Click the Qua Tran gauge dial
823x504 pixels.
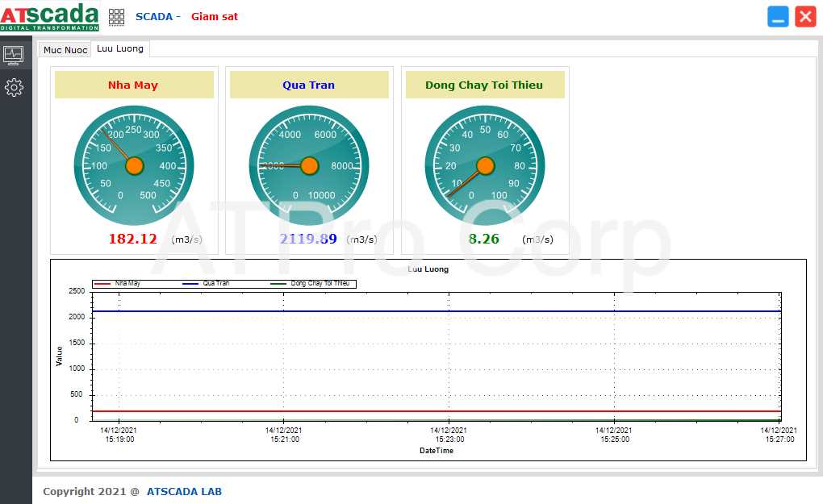[x=309, y=165]
